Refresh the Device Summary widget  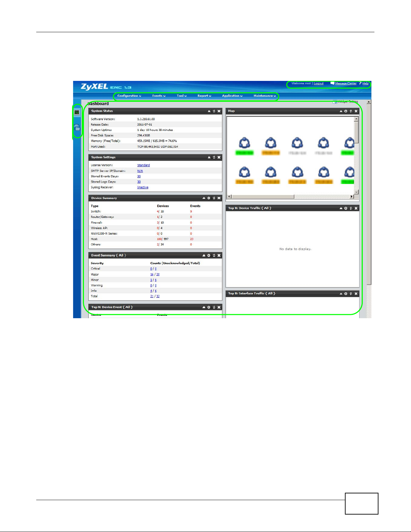[214, 198]
